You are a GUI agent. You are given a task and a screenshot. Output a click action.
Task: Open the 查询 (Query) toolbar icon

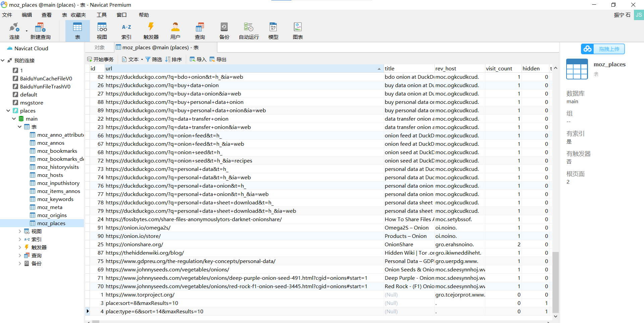200,30
